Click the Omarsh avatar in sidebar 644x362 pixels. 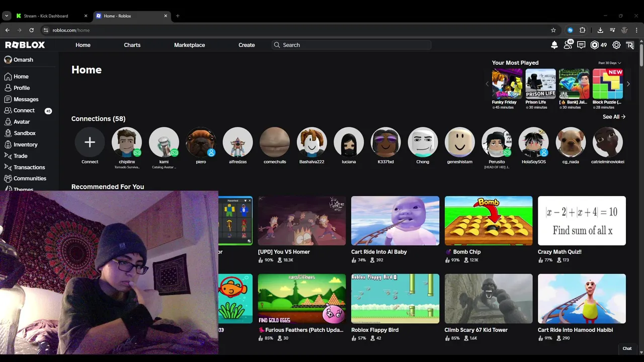(8, 60)
